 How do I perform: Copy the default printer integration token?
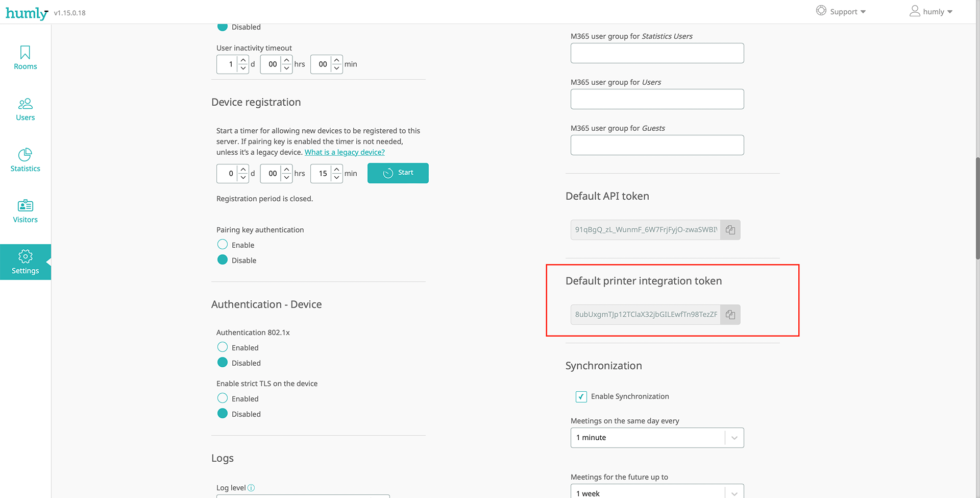click(x=730, y=315)
